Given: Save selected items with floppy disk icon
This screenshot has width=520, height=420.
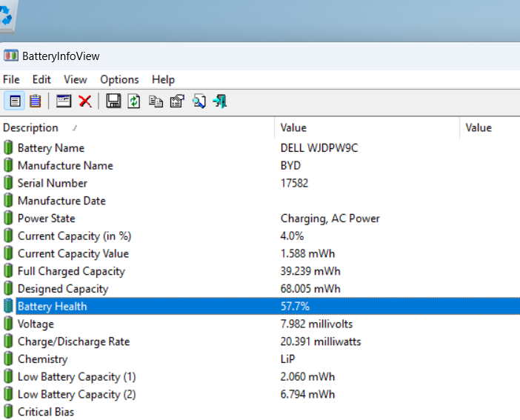Looking at the screenshot, I should (x=113, y=101).
